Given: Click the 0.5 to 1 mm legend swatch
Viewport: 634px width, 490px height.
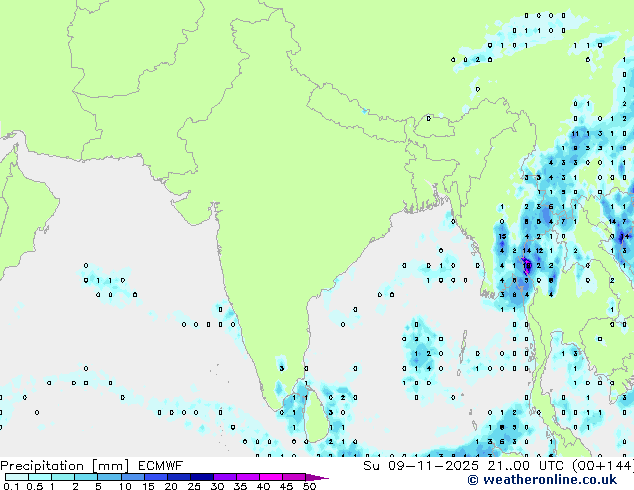Looking at the screenshot, I should [40, 477].
